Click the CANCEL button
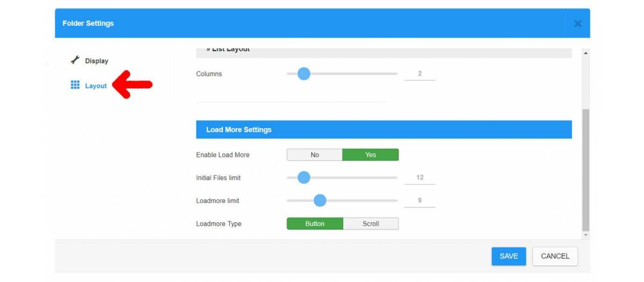The image size is (644, 282). (x=555, y=256)
